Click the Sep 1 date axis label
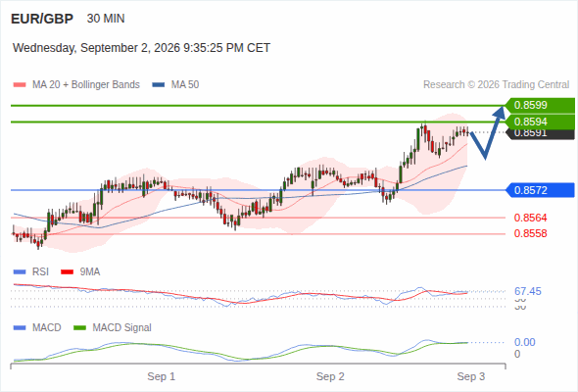578x392 pixels. click(162, 376)
